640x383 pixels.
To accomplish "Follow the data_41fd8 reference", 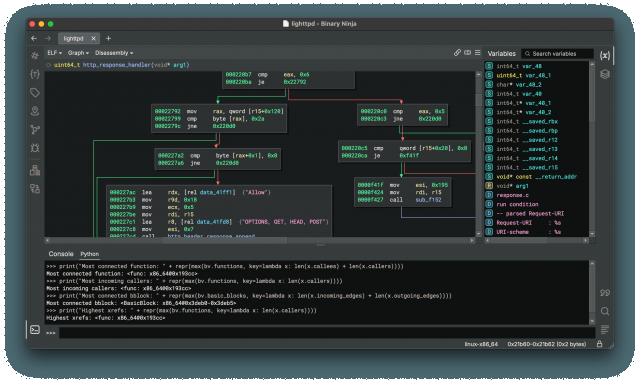I will [x=214, y=222].
